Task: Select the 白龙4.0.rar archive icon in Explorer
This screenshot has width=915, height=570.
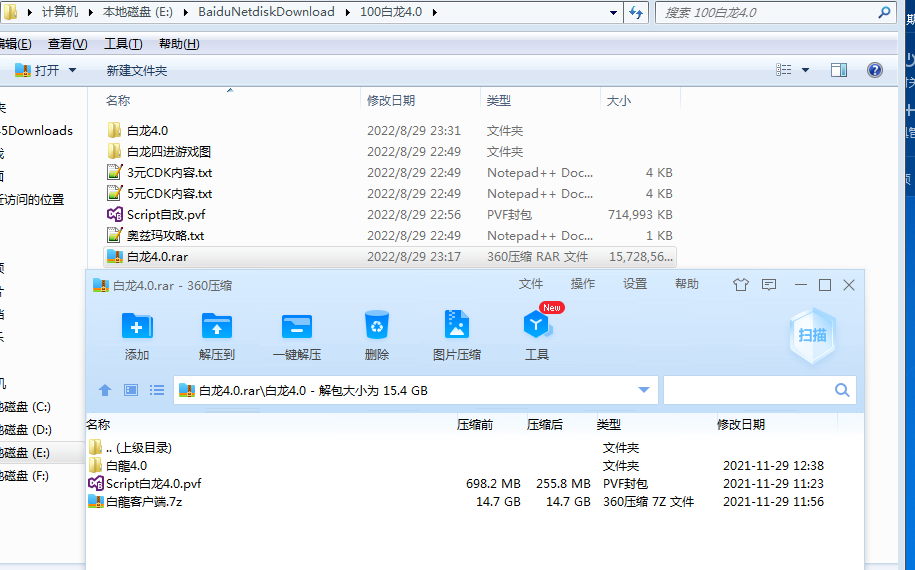Action: pos(115,256)
